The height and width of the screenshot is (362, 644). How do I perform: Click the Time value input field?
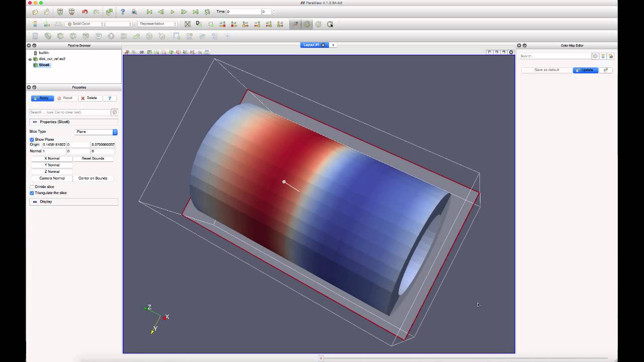(244, 12)
